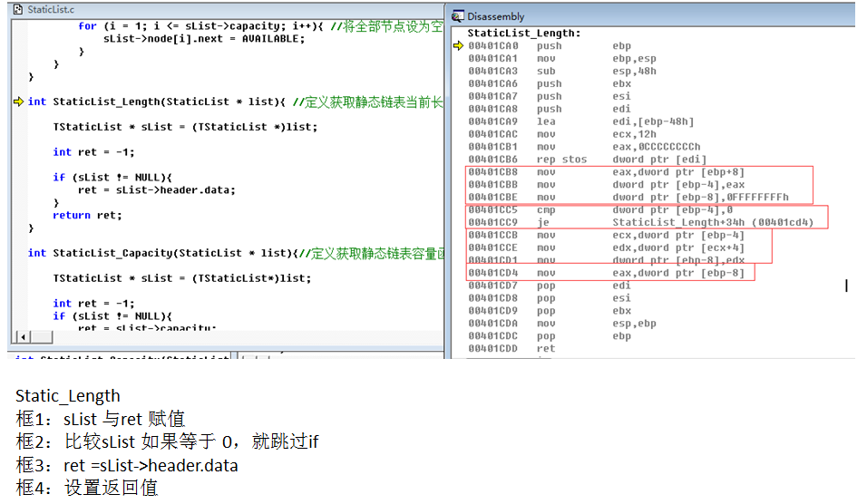Click yellow instruction pointer arrow beside StaticList_Length source line
The image size is (867, 504).
click(18, 102)
